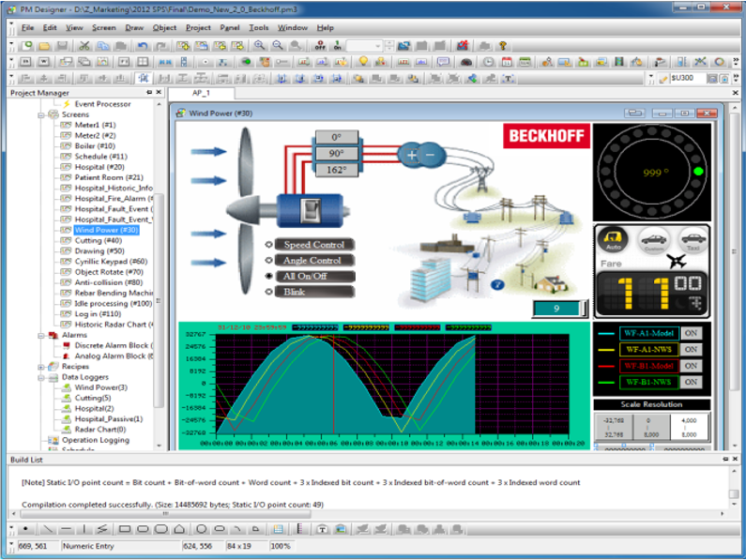This screenshot has height=560, width=746.
Task: Click the Scale Resolution label button
Action: coord(651,404)
